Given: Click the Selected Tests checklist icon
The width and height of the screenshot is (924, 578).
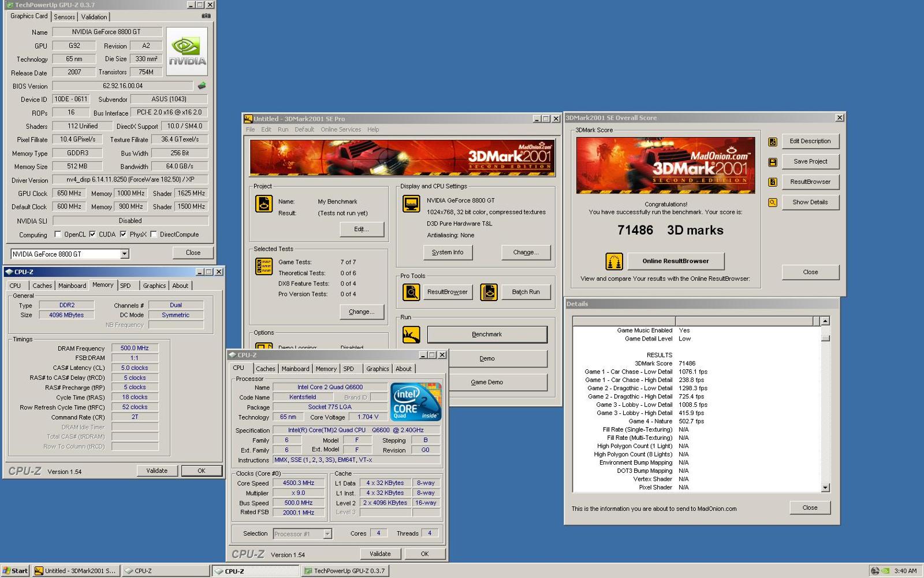Looking at the screenshot, I should (264, 266).
